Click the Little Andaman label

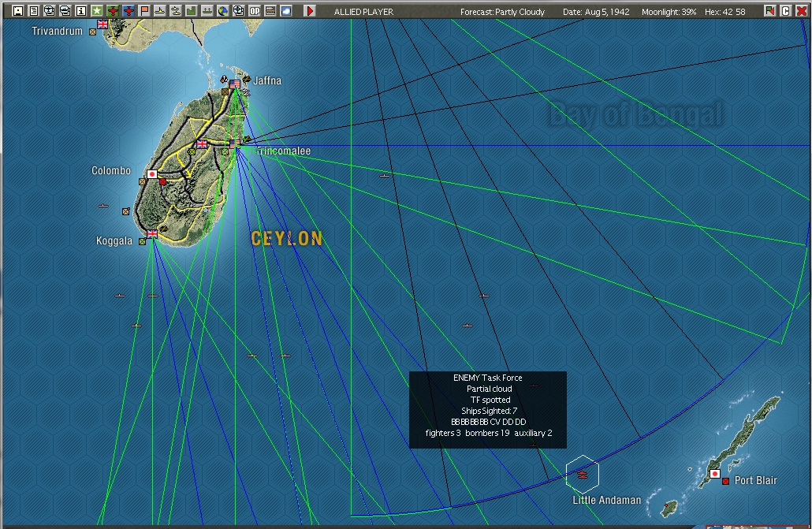[606, 500]
